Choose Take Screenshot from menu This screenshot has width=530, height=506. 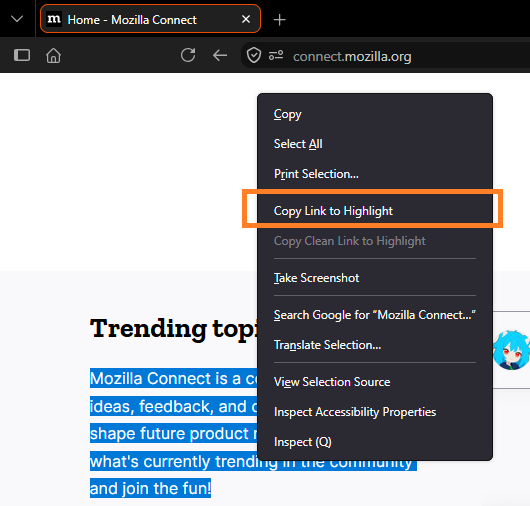click(375, 278)
